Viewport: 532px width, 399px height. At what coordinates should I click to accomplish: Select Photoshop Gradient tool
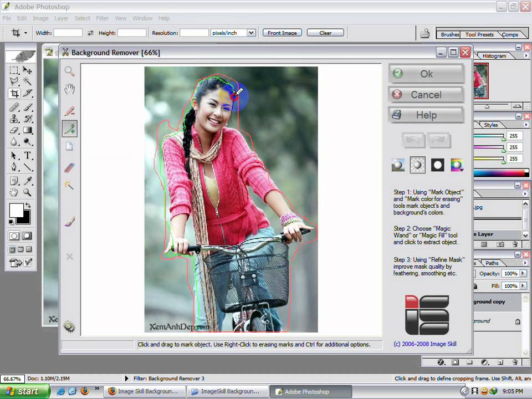(28, 130)
